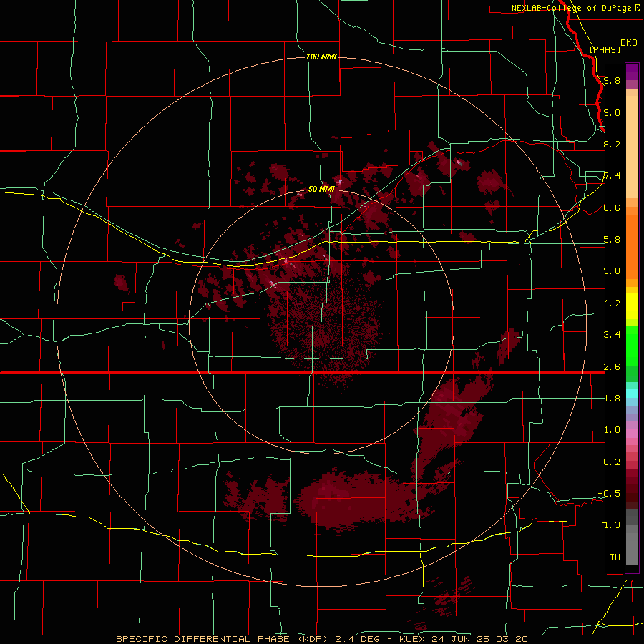Click the 1.8 color scale value

click(612, 398)
